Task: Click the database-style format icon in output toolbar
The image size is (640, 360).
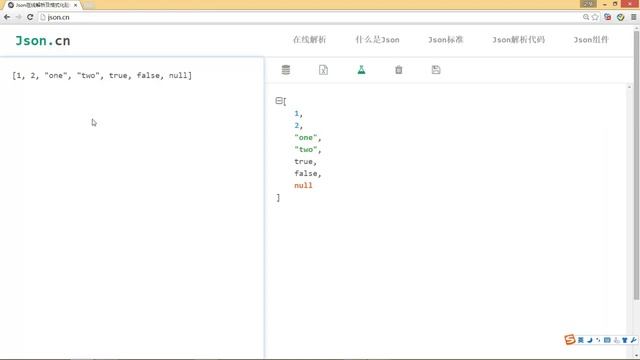Action: [286, 70]
